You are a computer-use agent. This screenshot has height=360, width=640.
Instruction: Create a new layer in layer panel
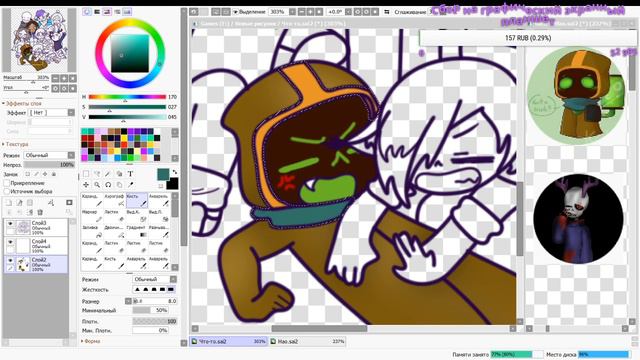(x=9, y=202)
